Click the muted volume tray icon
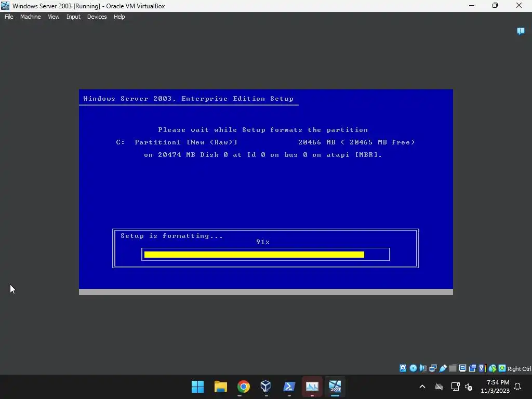The height and width of the screenshot is (399, 532). coord(469,387)
